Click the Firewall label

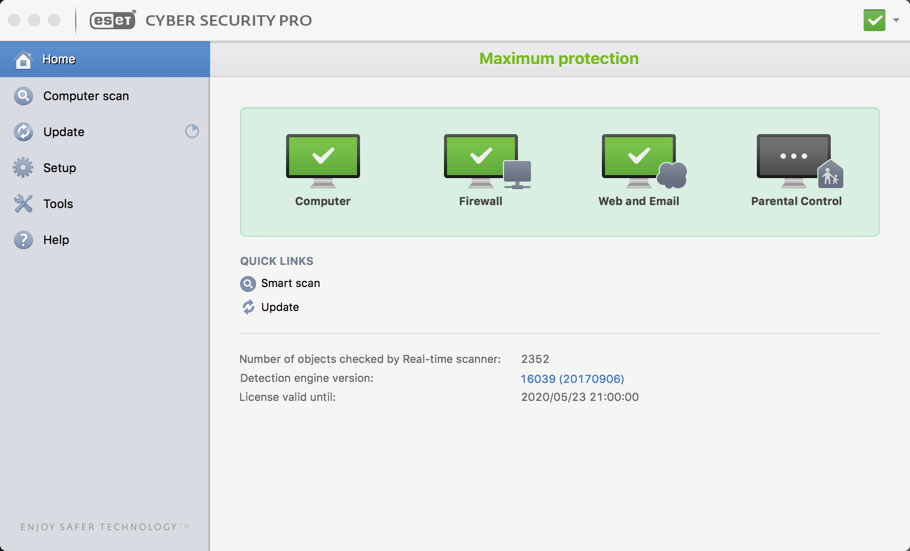[481, 201]
